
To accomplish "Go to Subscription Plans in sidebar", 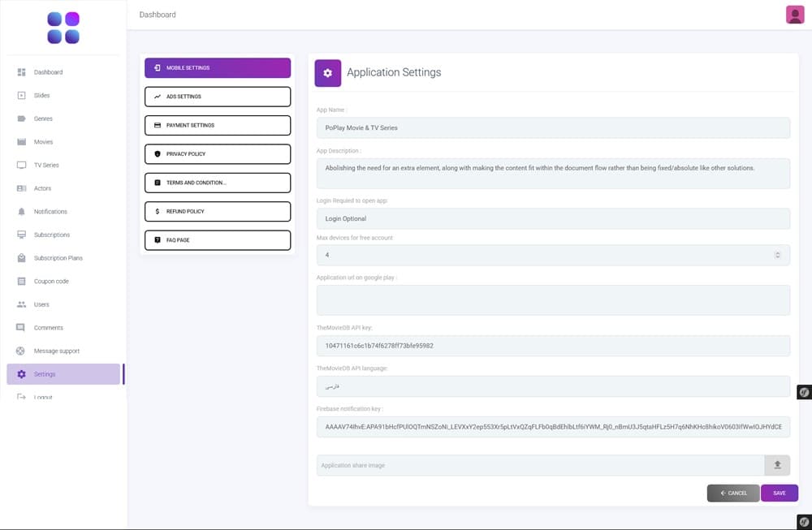I will click(58, 258).
